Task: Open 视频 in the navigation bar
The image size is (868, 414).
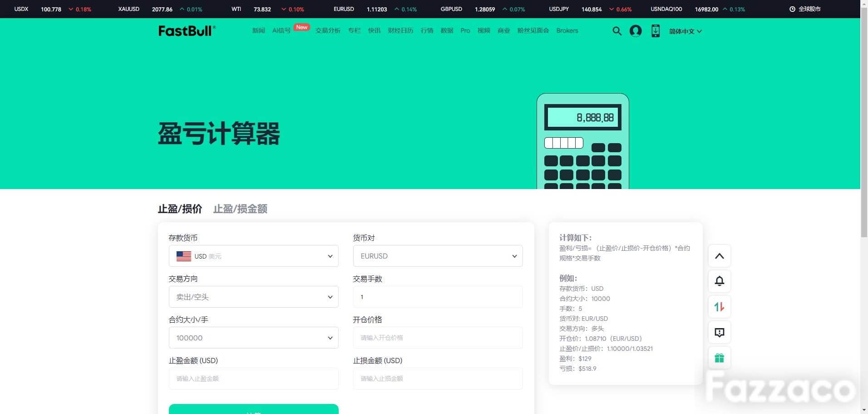Action: [484, 30]
